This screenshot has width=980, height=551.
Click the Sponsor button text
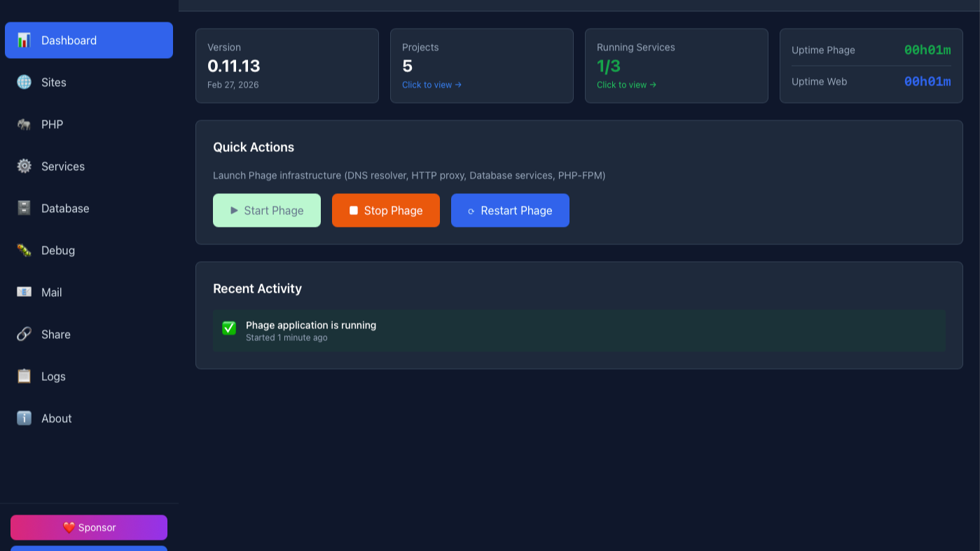[x=97, y=528]
